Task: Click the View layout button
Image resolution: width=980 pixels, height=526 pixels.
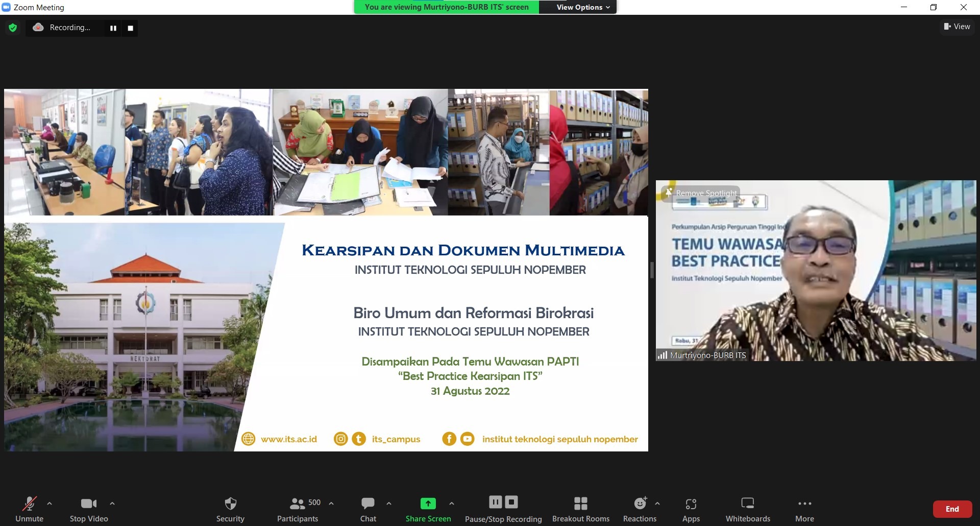Action: [x=957, y=27]
